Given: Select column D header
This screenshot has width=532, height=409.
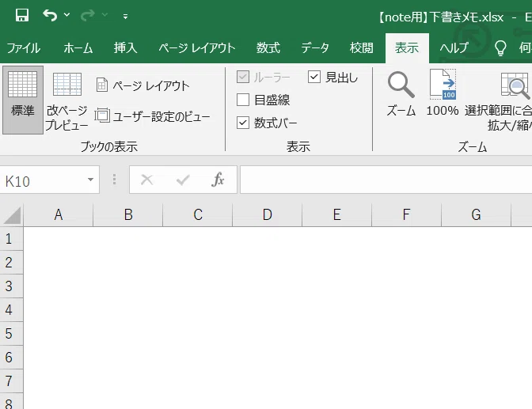Looking at the screenshot, I should 268,214.
